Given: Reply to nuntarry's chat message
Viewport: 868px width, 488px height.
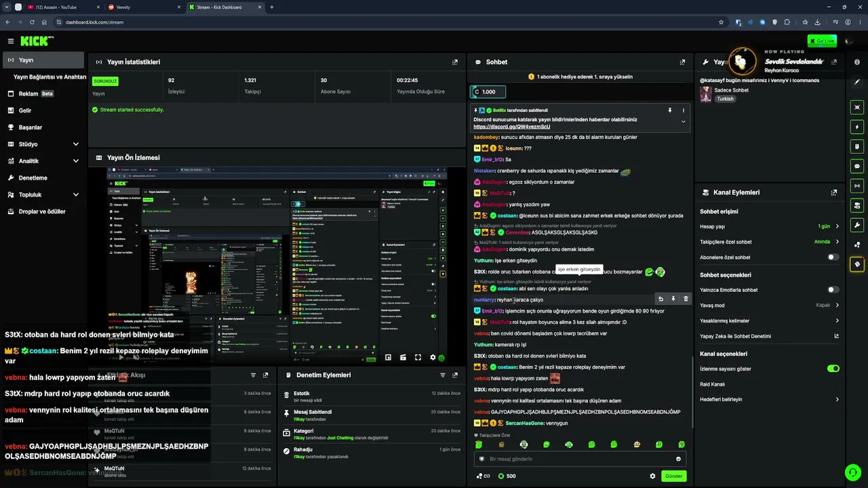Looking at the screenshot, I should tap(660, 299).
